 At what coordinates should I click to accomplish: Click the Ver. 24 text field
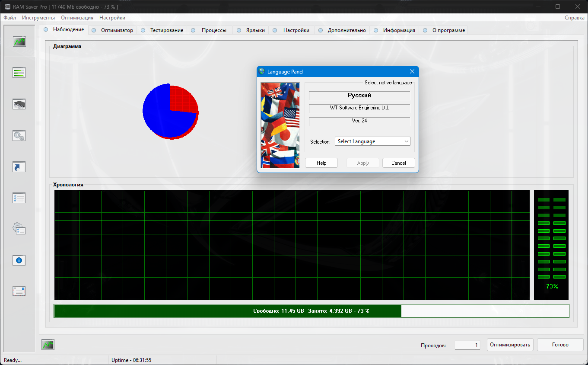tap(359, 121)
